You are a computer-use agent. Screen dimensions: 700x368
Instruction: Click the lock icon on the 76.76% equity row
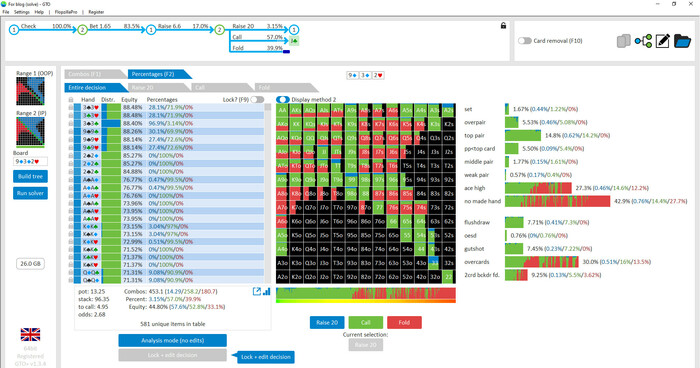71,195
